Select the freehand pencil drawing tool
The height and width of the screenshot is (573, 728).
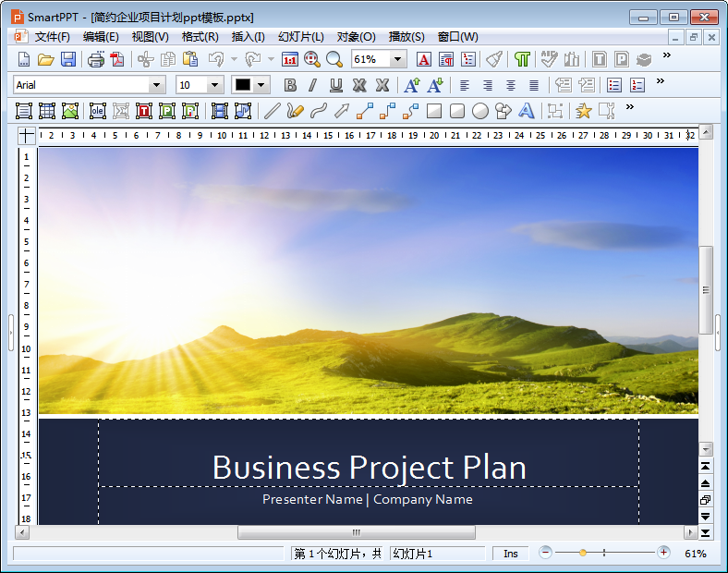tap(295, 111)
